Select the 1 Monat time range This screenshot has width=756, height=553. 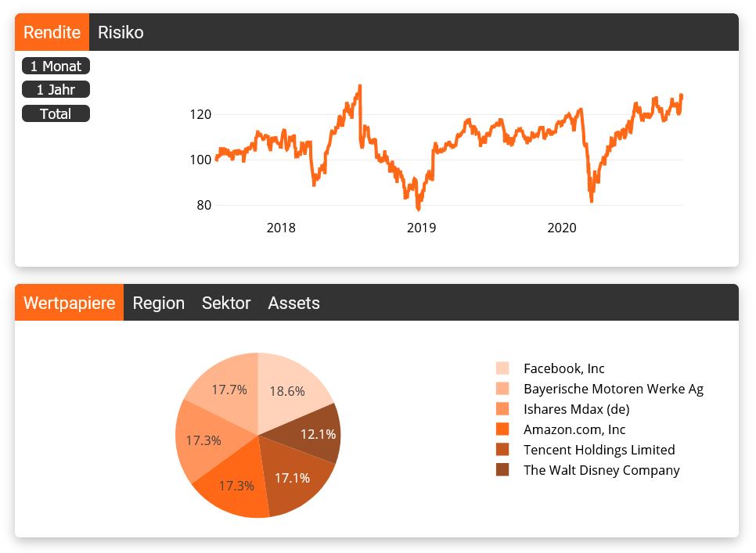(x=55, y=66)
